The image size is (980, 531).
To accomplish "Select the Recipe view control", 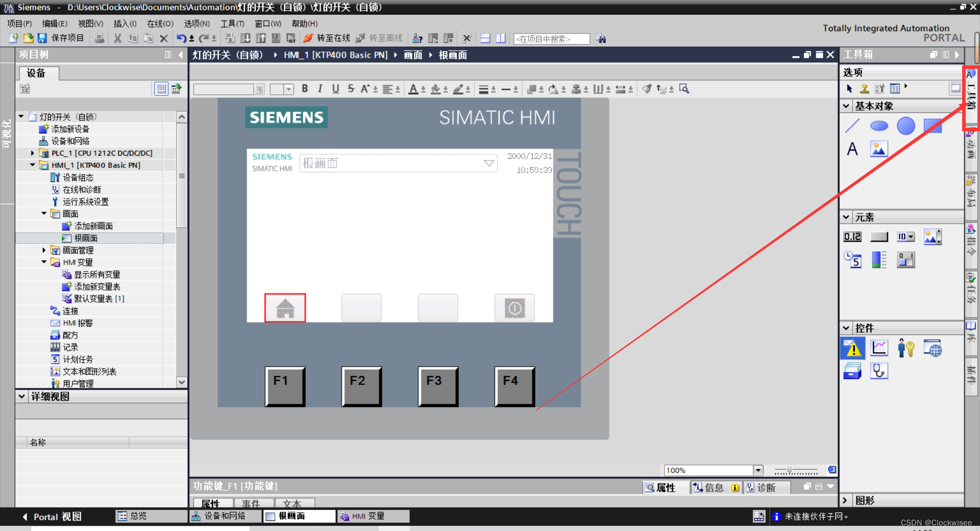I will (x=852, y=371).
